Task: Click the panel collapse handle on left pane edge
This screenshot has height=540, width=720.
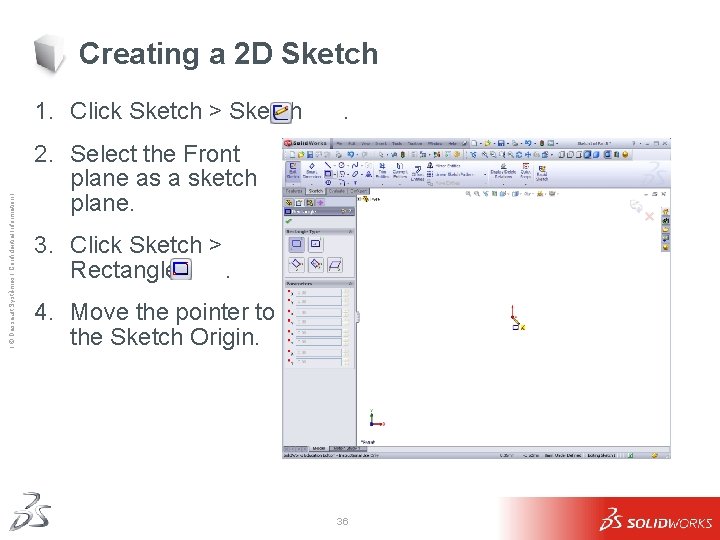Action: (x=357, y=317)
